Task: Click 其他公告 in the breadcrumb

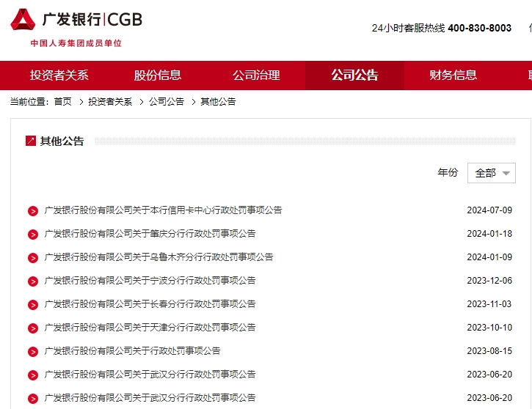Action: (x=218, y=102)
